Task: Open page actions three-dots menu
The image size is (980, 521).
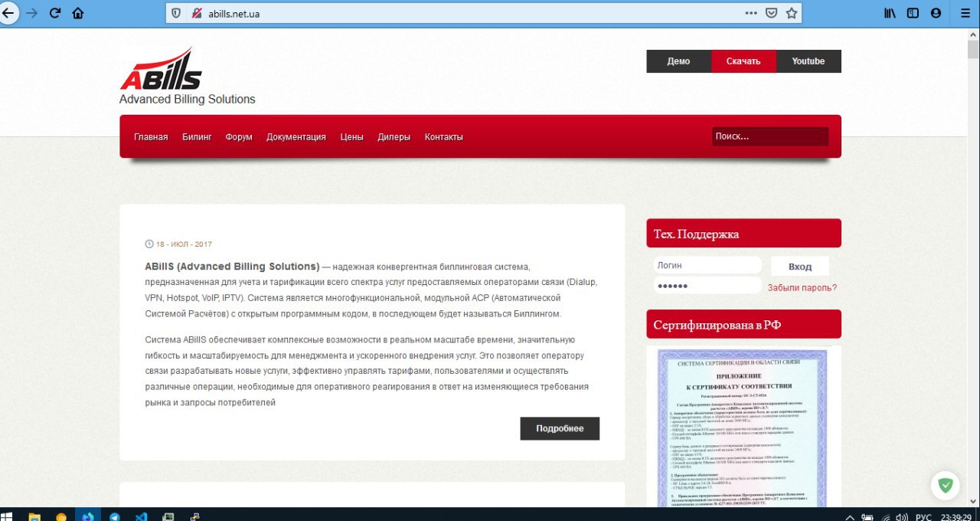Action: [751, 13]
